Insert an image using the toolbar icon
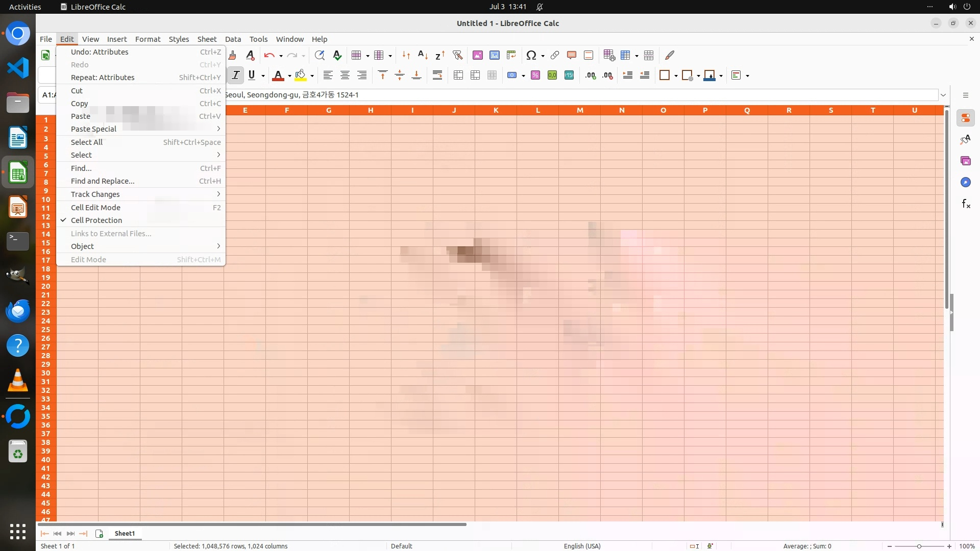This screenshot has height=551, width=980. [478, 55]
